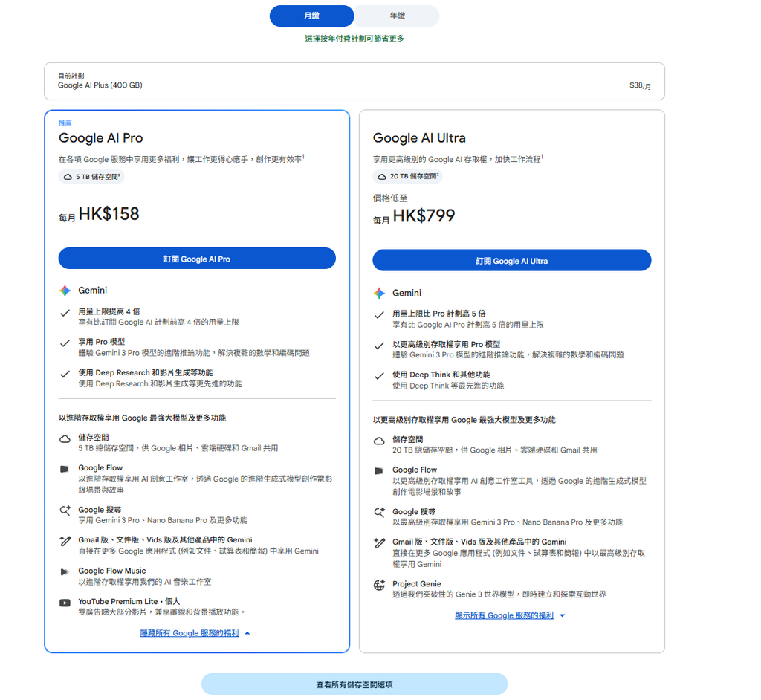Image resolution: width=761 pixels, height=700 pixels.
Task: Click the $38/月 current plan price
Action: (640, 85)
